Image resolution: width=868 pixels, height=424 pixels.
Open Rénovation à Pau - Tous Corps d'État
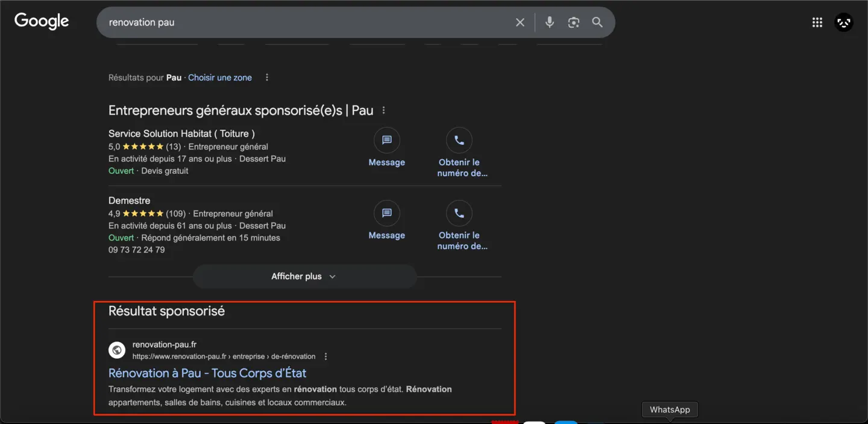[x=207, y=373]
